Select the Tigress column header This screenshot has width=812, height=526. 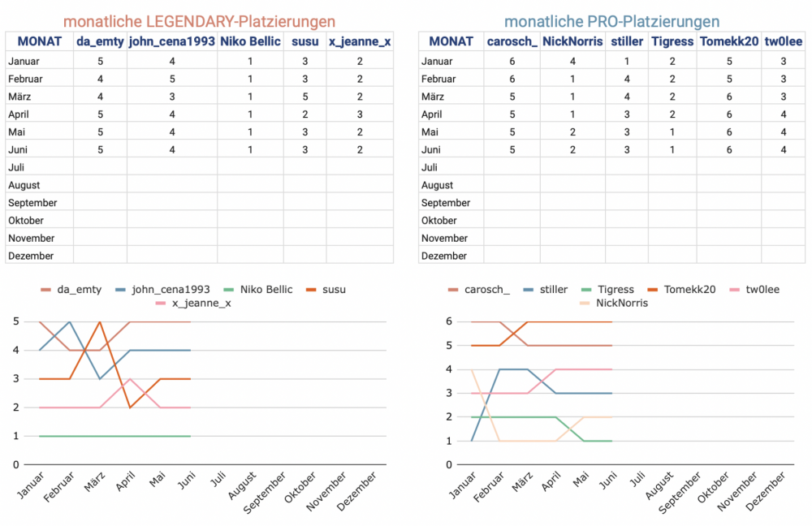click(x=672, y=41)
